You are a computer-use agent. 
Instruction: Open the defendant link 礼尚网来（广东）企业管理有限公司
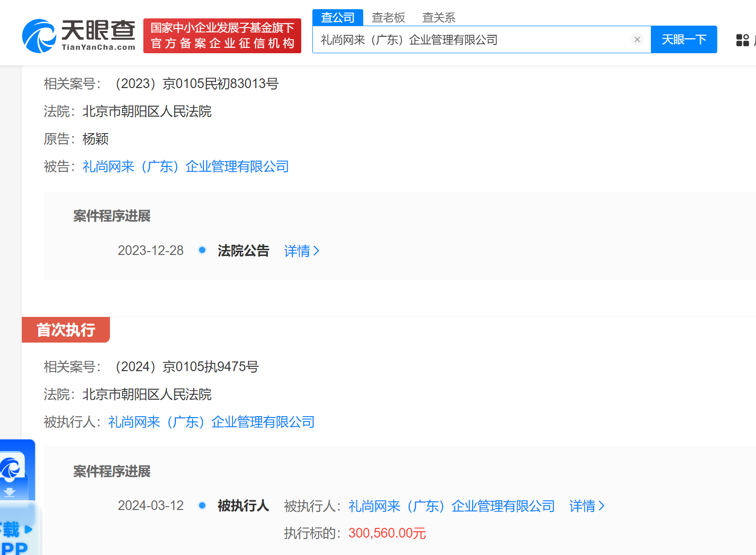pyautogui.click(x=185, y=166)
